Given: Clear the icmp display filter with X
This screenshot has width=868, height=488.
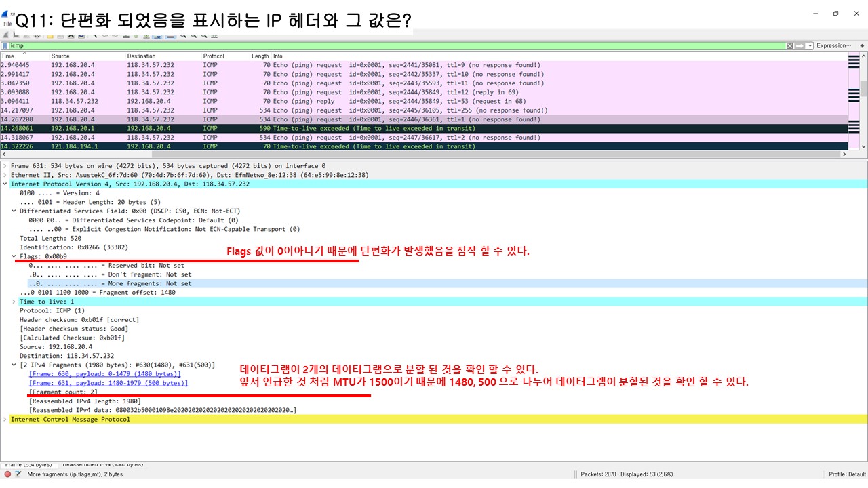Looking at the screenshot, I should pyautogui.click(x=789, y=46).
